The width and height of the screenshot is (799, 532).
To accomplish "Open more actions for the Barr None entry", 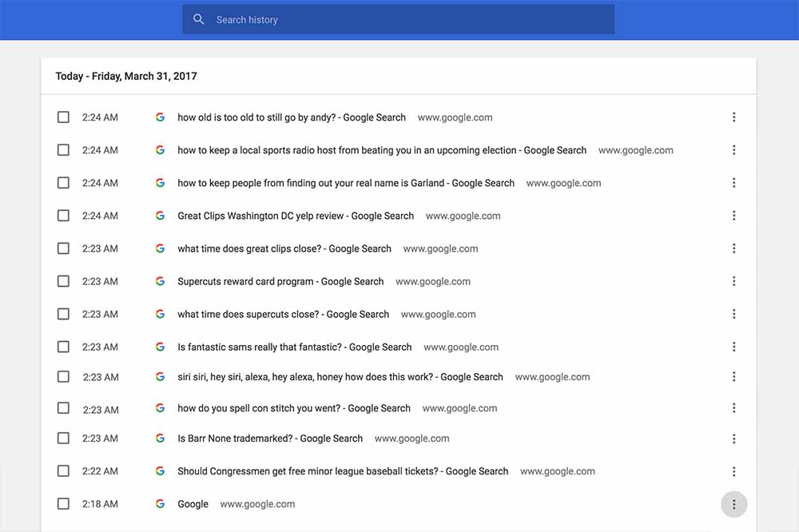I will click(x=733, y=439).
